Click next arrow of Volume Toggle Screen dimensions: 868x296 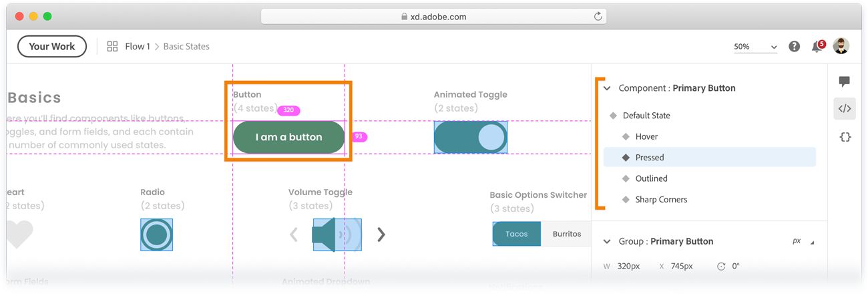click(381, 235)
